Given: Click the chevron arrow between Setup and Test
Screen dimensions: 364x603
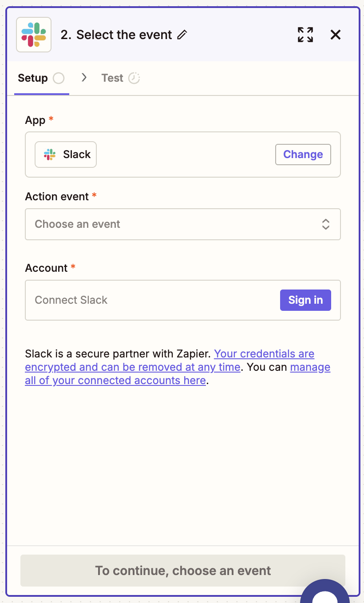Looking at the screenshot, I should pos(84,78).
